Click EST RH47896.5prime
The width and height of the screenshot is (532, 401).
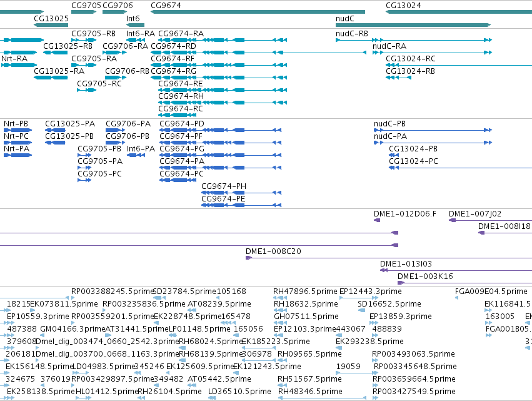click(305, 292)
